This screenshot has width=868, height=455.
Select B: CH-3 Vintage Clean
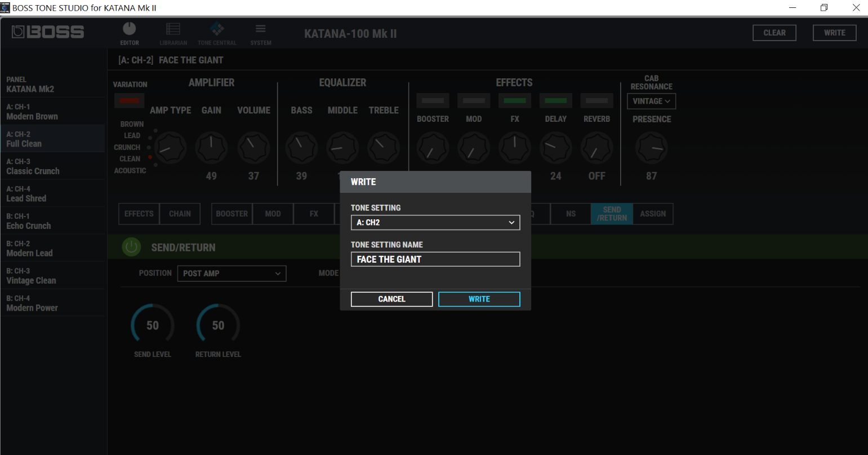tap(52, 276)
